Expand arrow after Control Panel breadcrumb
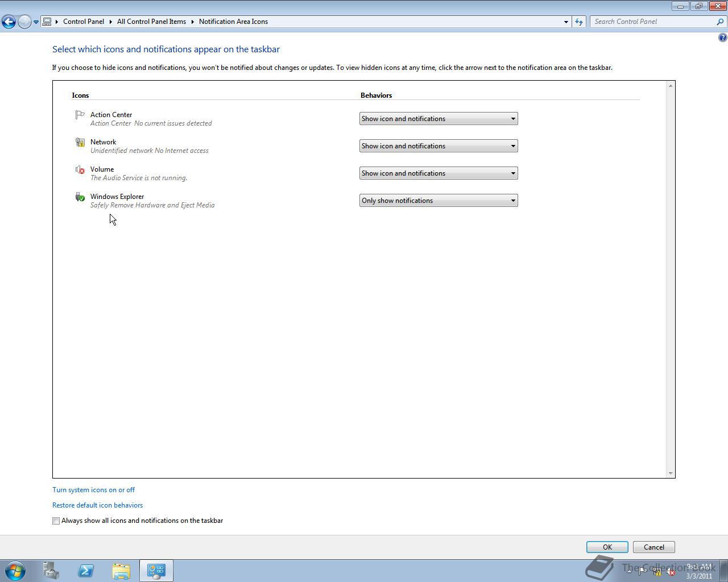This screenshot has height=582, width=728. [x=111, y=22]
